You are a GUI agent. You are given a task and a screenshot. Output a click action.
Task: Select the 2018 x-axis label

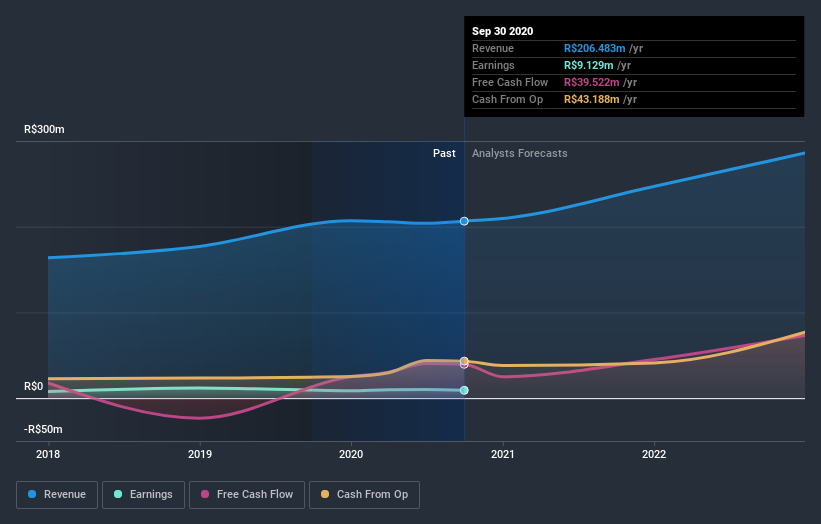pos(48,454)
